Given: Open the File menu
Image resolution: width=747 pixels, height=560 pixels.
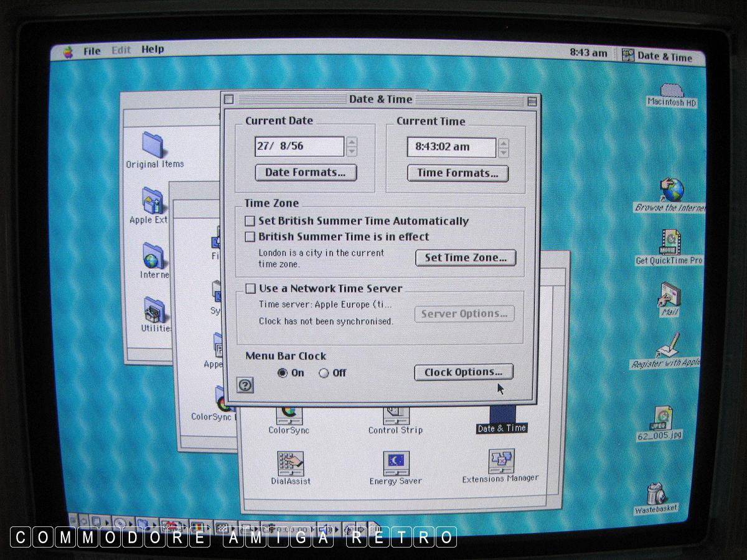Looking at the screenshot, I should (92, 51).
